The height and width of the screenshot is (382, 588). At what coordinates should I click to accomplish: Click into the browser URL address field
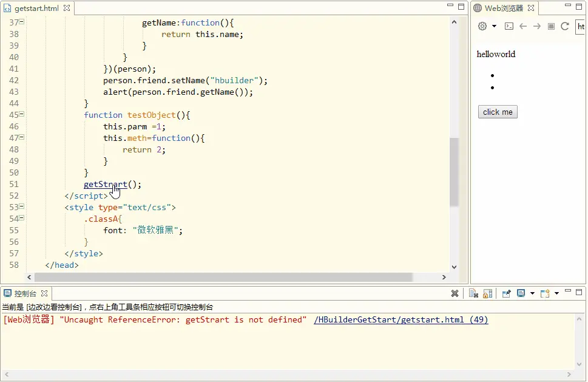point(580,26)
